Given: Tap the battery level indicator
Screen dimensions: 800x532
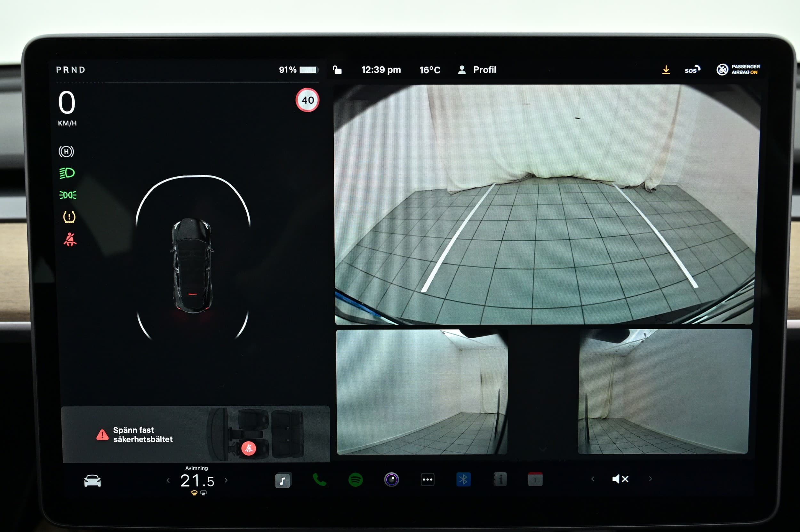Looking at the screenshot, I should [x=309, y=70].
